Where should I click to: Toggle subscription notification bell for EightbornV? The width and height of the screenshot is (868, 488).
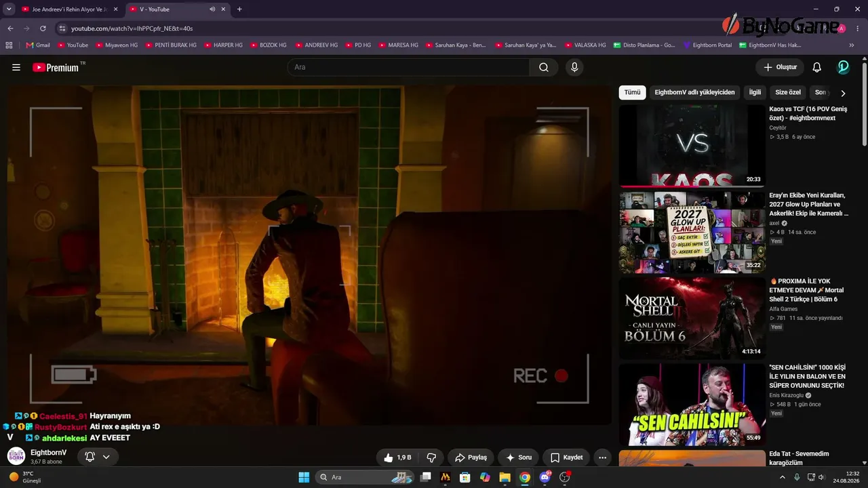coord(97,457)
